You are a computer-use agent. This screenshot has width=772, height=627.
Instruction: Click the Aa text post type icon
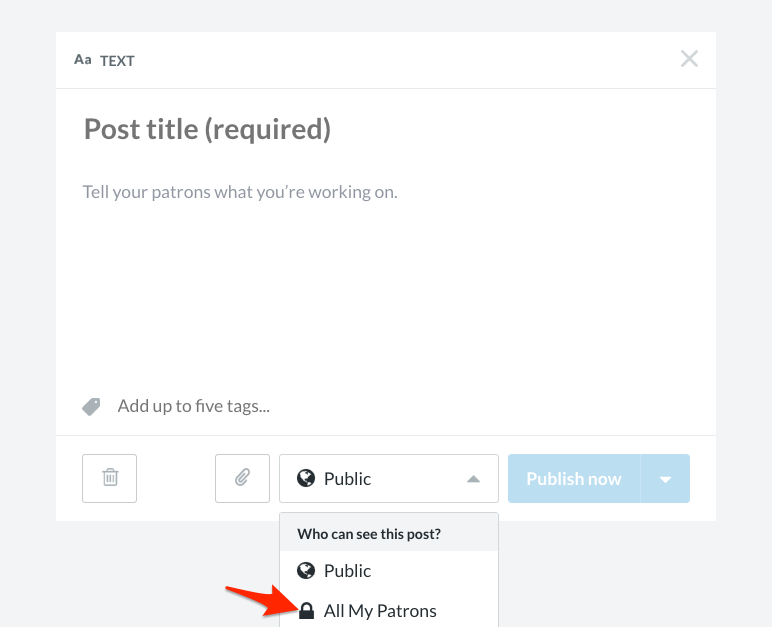pyautogui.click(x=83, y=60)
